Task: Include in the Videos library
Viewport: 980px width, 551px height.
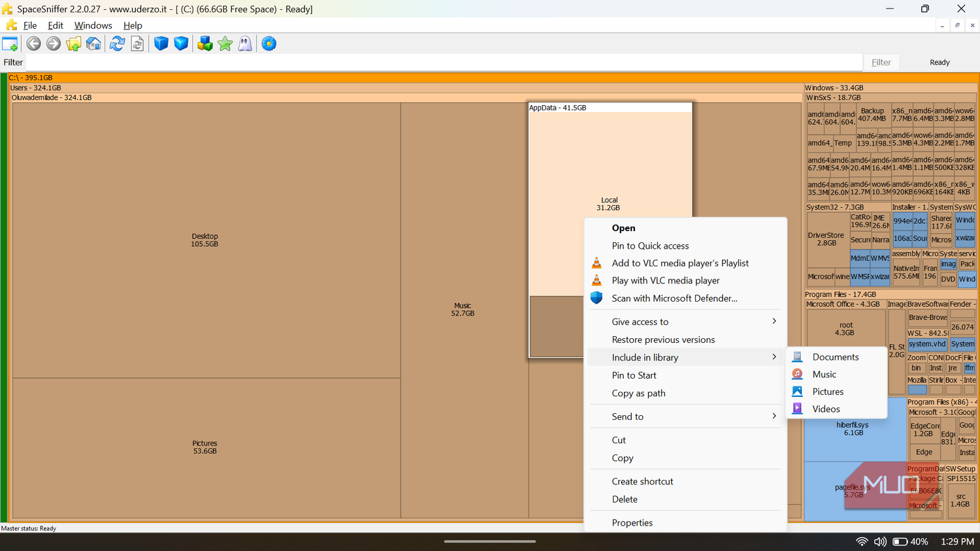Action: point(836,409)
